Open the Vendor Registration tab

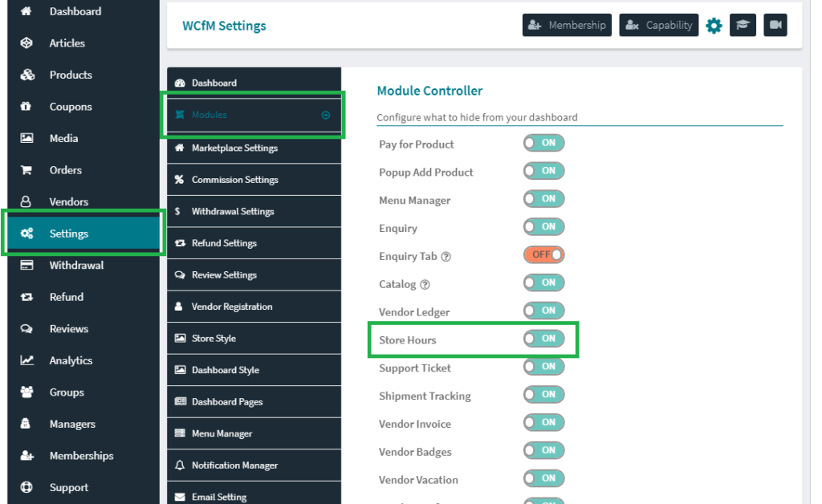tap(254, 307)
